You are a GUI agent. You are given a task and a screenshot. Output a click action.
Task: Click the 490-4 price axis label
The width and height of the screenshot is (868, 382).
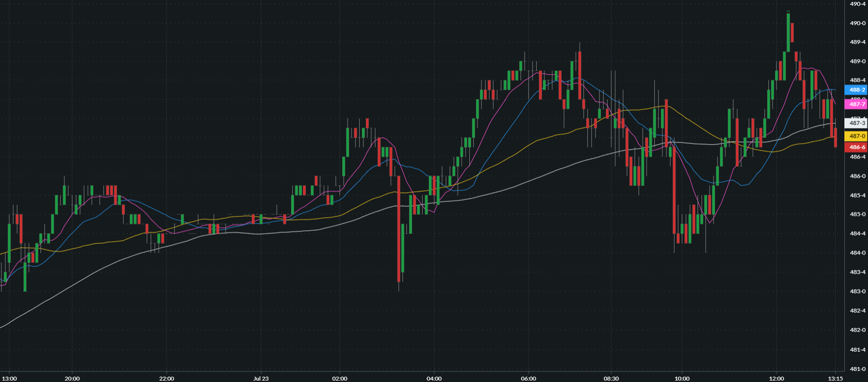click(857, 4)
